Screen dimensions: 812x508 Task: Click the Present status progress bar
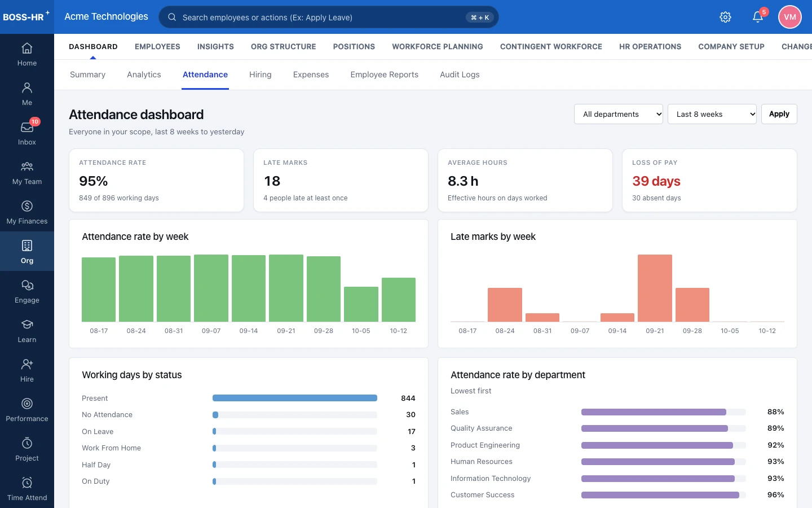[x=295, y=398]
